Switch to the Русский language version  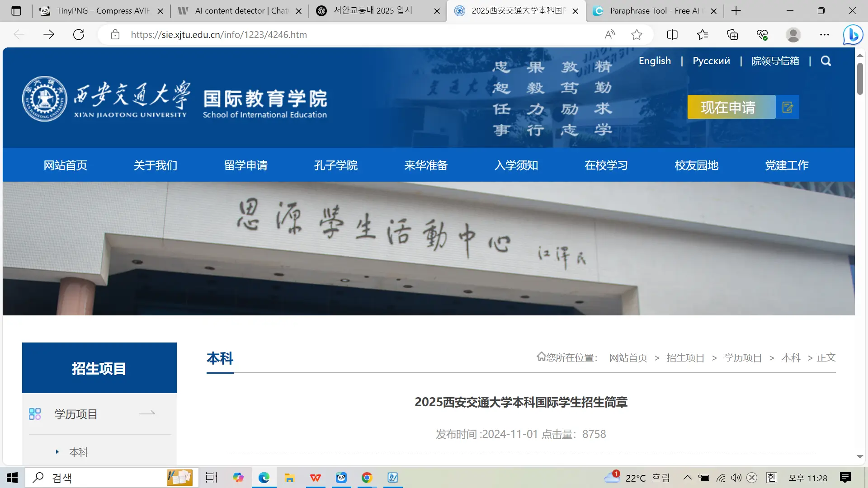pos(711,61)
